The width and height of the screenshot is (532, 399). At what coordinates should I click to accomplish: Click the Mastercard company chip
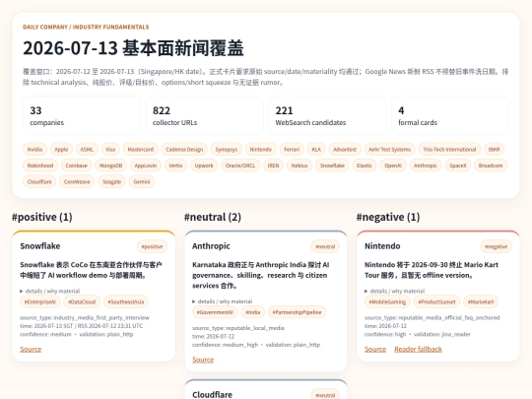point(141,150)
